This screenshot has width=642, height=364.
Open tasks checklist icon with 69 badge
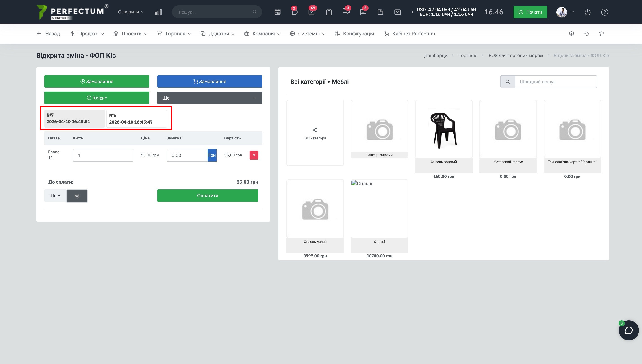pos(312,12)
